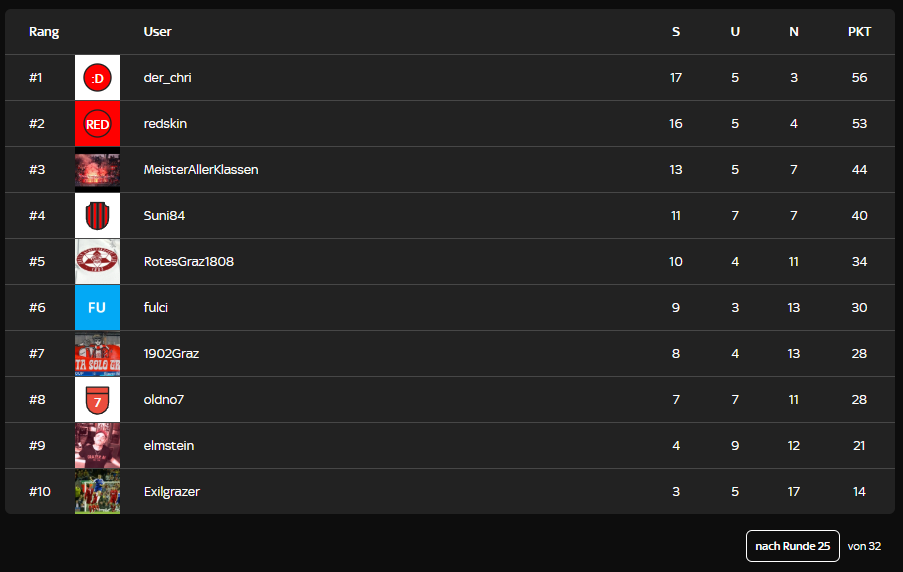Screen dimensions: 903x572
Task: Click RotesGraz1808's round crest avatar
Action: click(97, 262)
